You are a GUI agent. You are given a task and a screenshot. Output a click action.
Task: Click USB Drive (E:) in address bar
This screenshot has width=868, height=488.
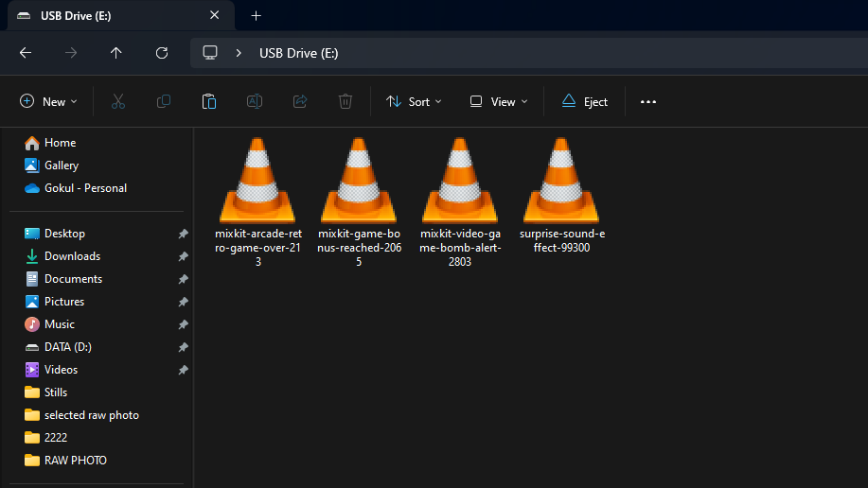point(298,53)
